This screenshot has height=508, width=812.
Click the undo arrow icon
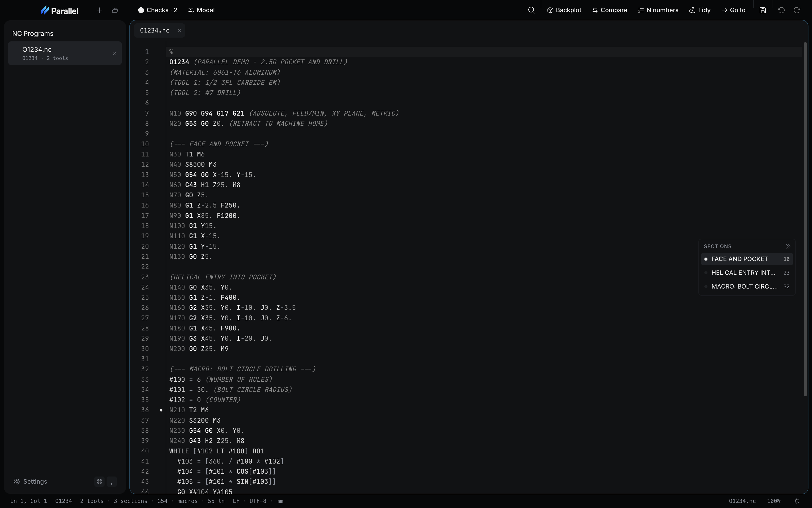pyautogui.click(x=781, y=10)
